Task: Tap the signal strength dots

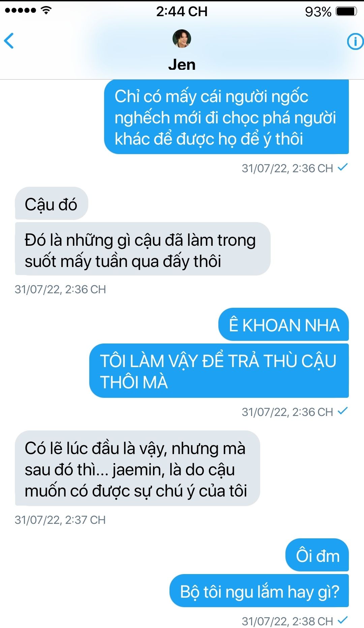Action: (x=20, y=10)
